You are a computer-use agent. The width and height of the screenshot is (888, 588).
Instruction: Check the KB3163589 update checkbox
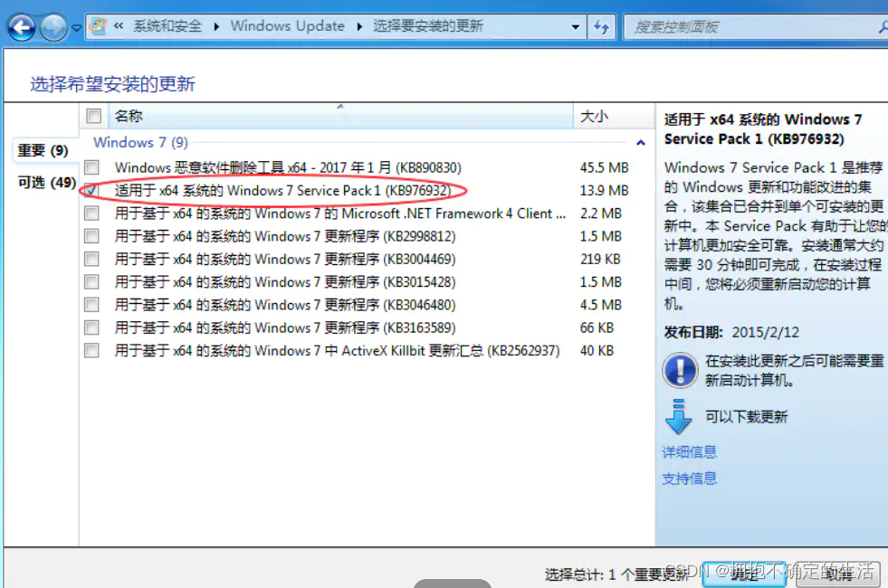click(91, 327)
